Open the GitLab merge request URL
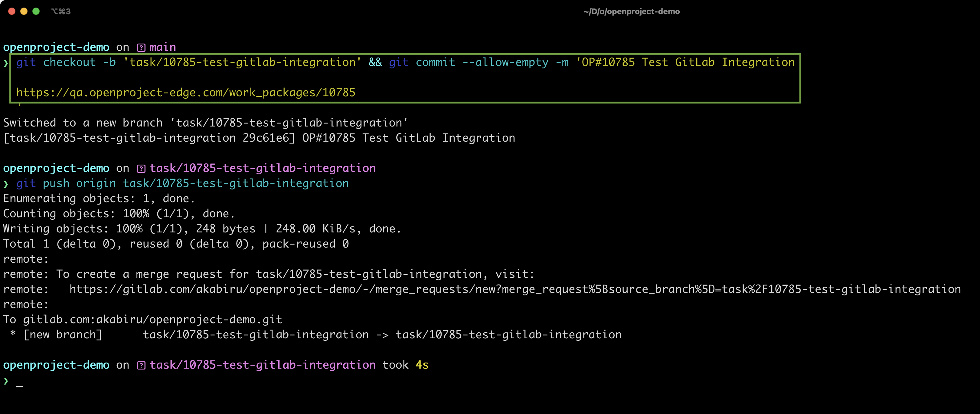 pyautogui.click(x=515, y=289)
